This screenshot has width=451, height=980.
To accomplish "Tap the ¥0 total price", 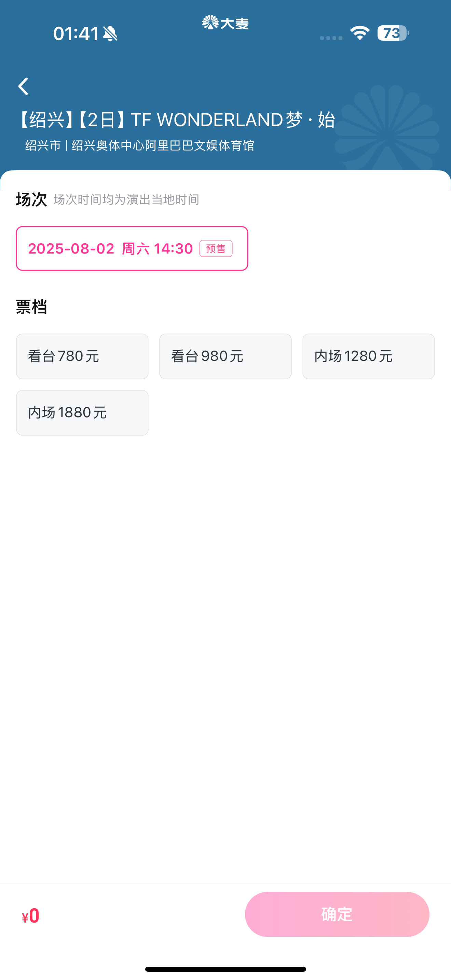I will tap(30, 916).
